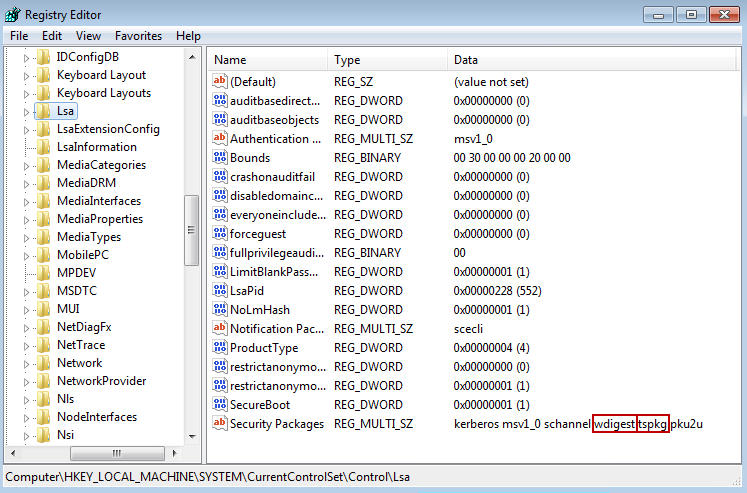Open the Edit menu
This screenshot has height=493, width=747.
[51, 36]
